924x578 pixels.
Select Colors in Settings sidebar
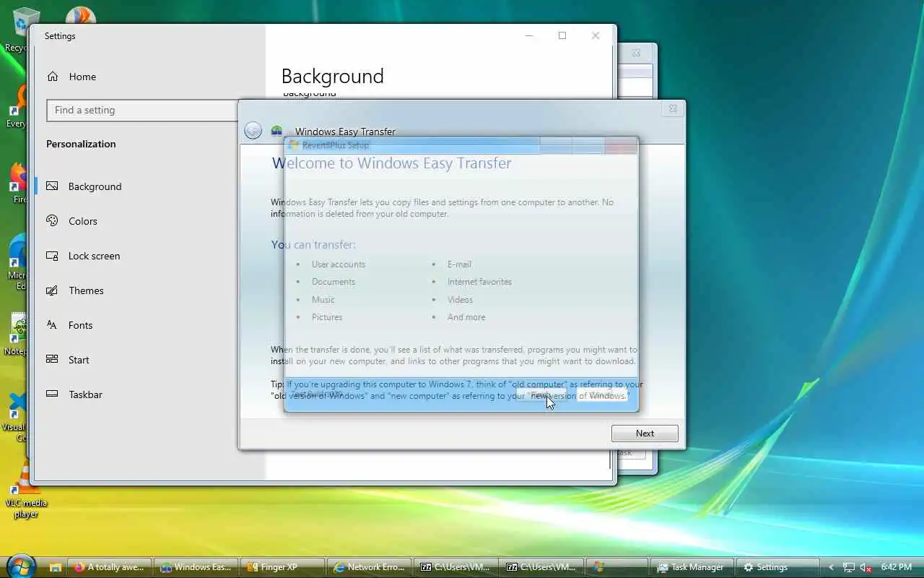(x=82, y=221)
